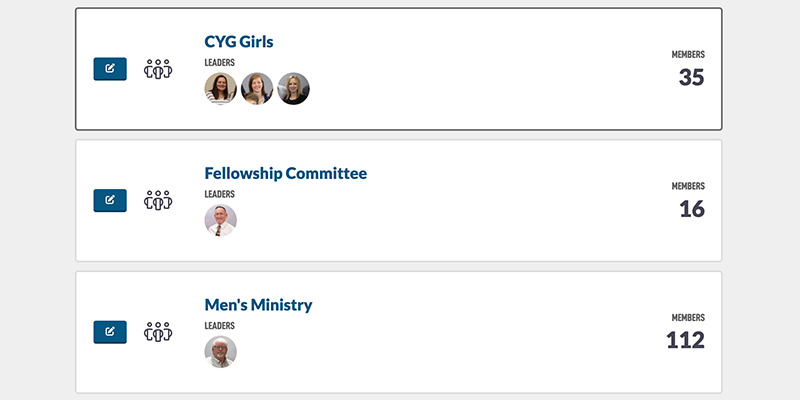Select third CYG Girls leader avatar
Viewport: 800px width, 400px height.
pyautogui.click(x=293, y=89)
